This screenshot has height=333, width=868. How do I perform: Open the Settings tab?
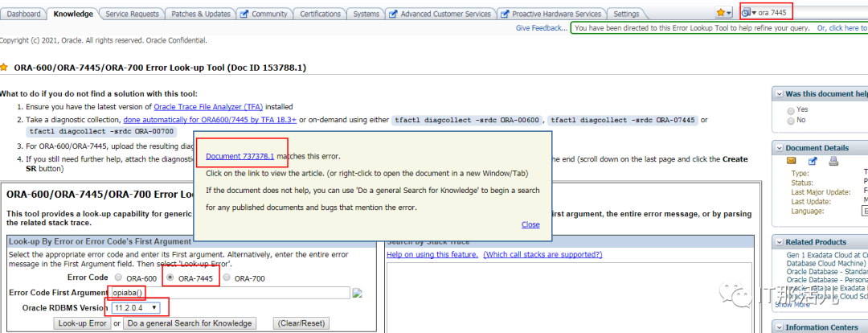point(626,14)
